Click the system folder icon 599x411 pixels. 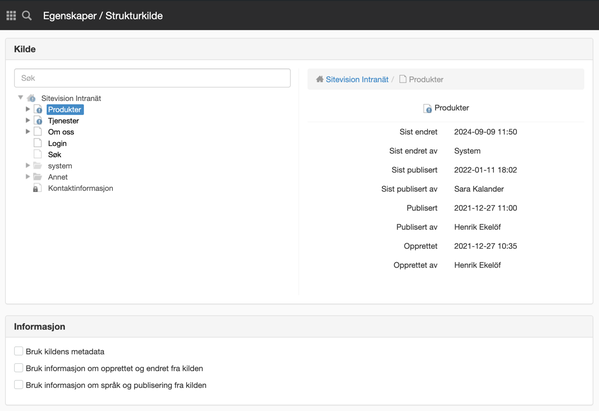pyautogui.click(x=37, y=165)
